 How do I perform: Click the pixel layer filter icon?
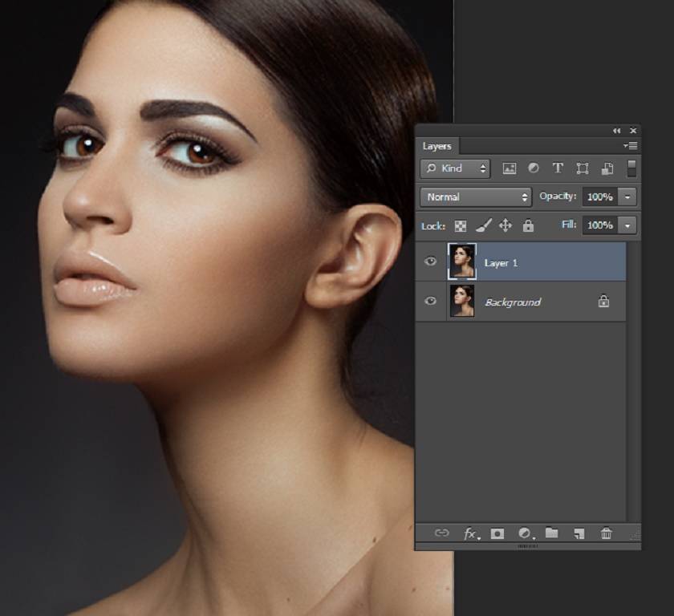pyautogui.click(x=509, y=168)
